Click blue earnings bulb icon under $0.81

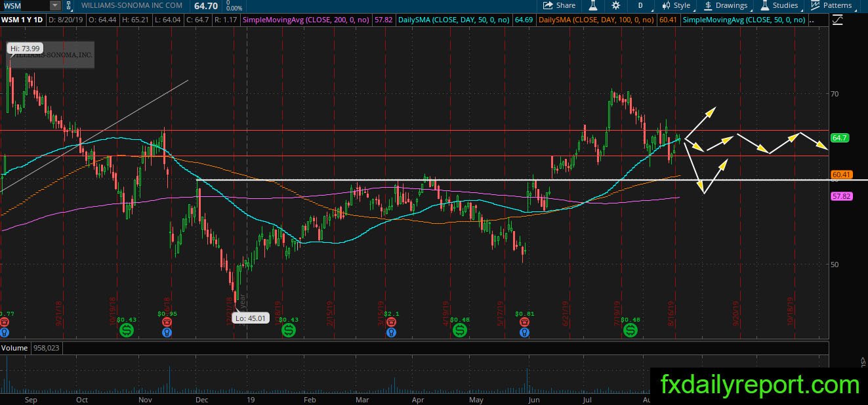[524, 332]
